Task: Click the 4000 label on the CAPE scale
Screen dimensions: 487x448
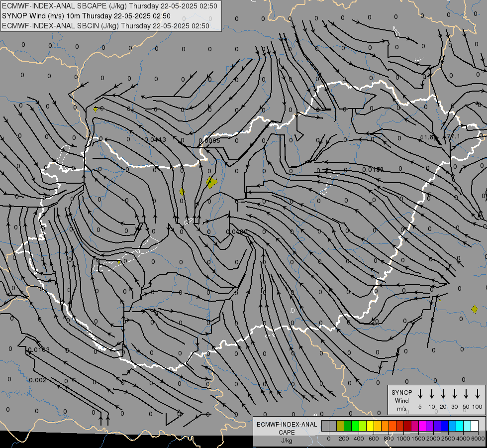Action: (x=463, y=439)
